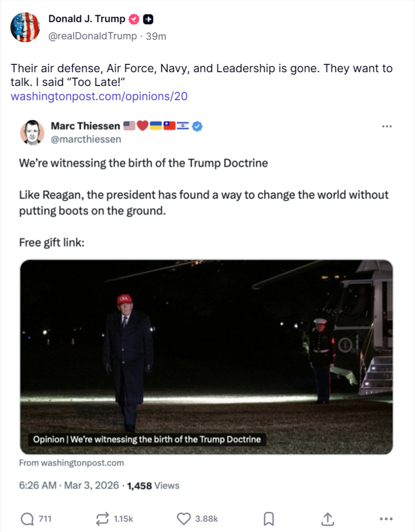
Task: Click the red verified badge
Action: click(x=134, y=20)
